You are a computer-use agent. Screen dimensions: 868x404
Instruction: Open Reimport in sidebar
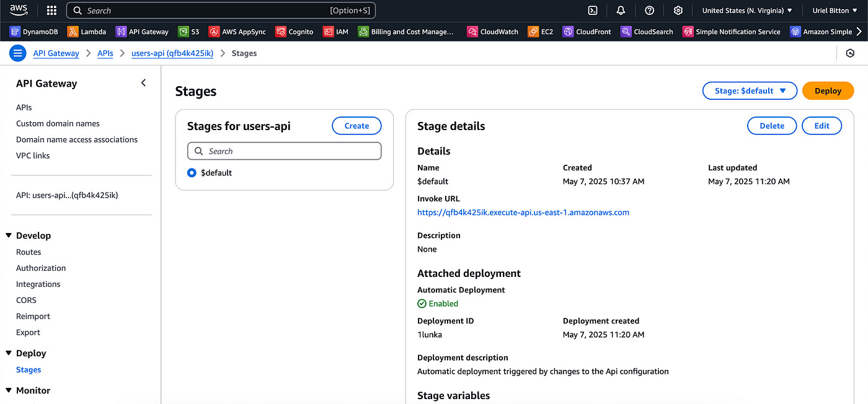(x=33, y=317)
